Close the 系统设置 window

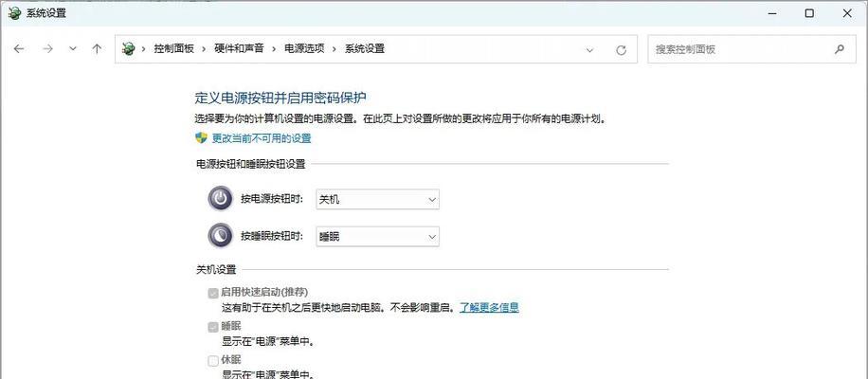[x=847, y=13]
